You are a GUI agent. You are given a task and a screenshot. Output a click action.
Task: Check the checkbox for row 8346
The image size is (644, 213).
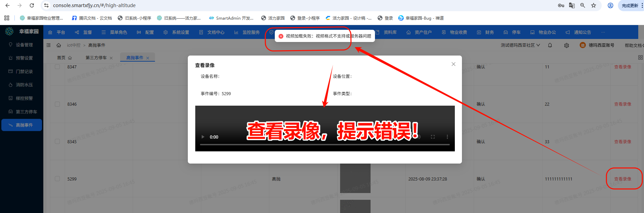[58, 104]
